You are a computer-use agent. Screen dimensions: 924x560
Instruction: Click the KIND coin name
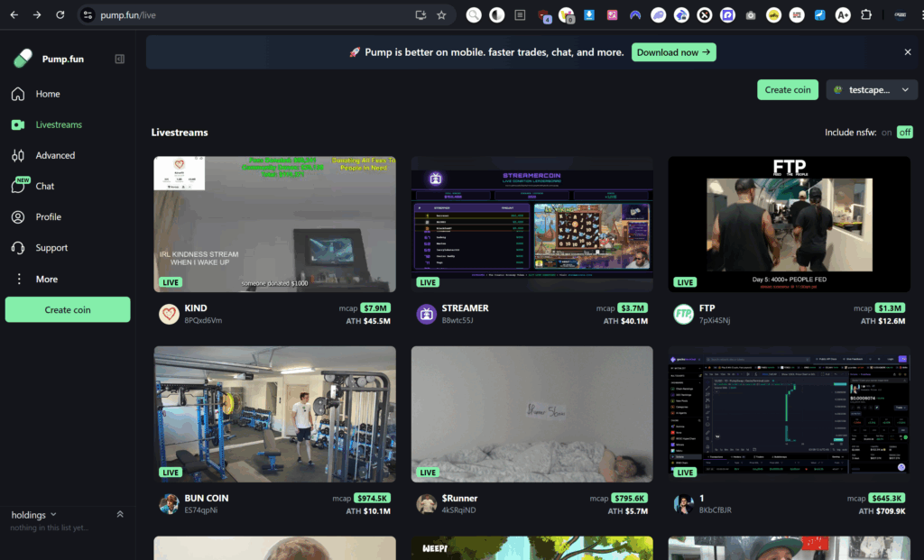[196, 308]
